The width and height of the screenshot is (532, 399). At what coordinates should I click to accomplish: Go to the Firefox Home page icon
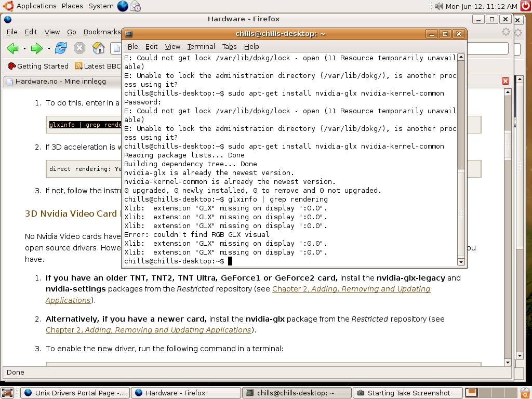click(98, 48)
